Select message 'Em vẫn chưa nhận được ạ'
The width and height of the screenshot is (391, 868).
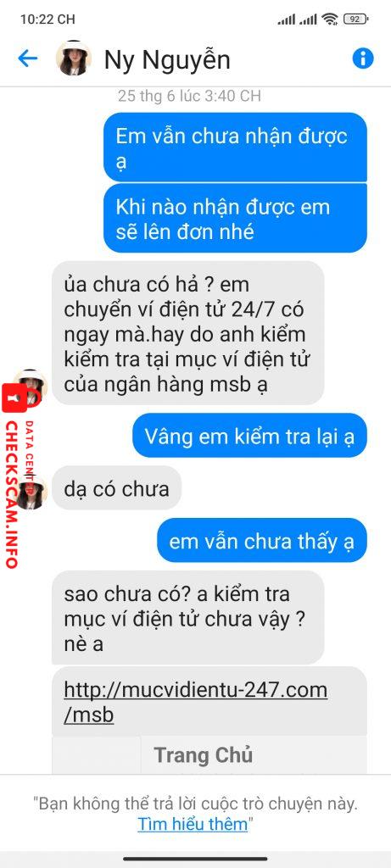[x=235, y=147]
